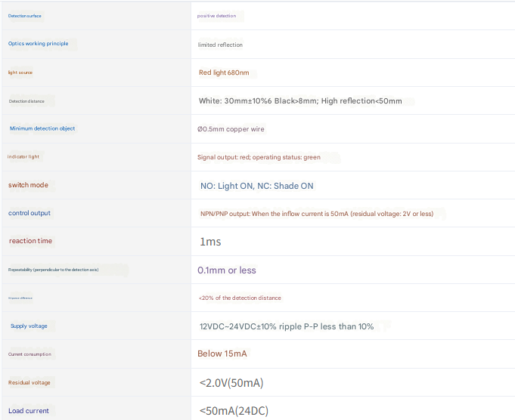
Task: Click the 'Supply voltage' row label
Action: coord(29,326)
